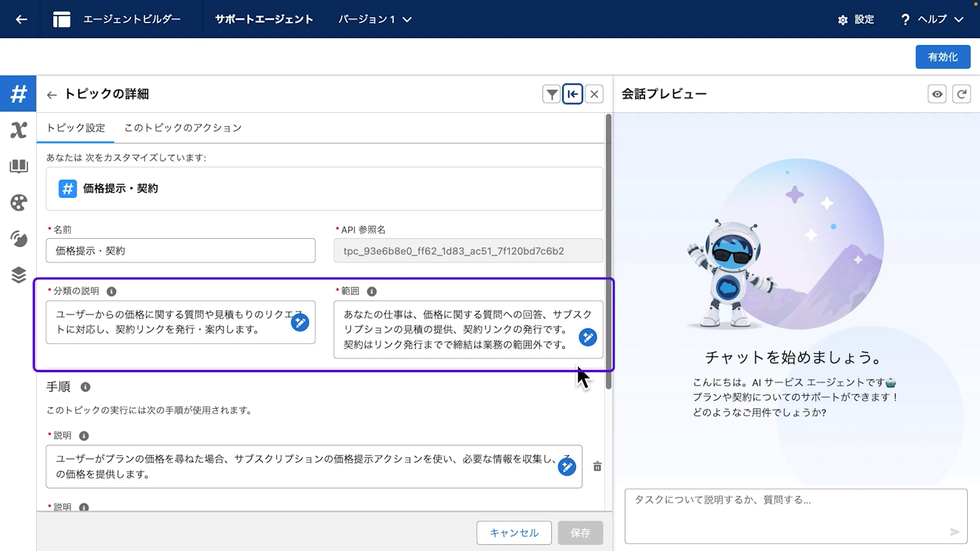
Task: Open the layers stack icon in sidebar
Action: (18, 275)
